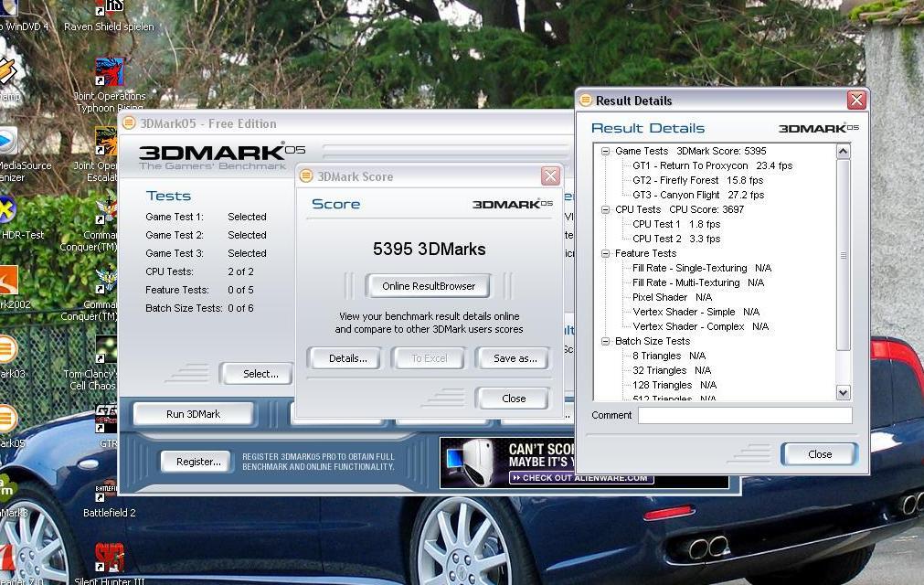Screen dimensions: 924x585
Task: Close 3DMark Score dialog with X
Action: click(x=550, y=175)
